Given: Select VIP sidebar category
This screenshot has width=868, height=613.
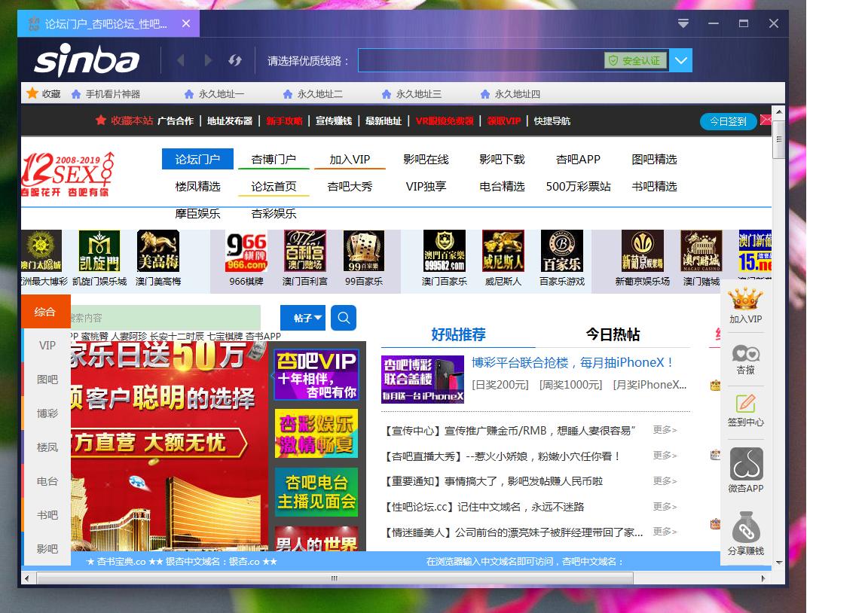Looking at the screenshot, I should point(47,345).
